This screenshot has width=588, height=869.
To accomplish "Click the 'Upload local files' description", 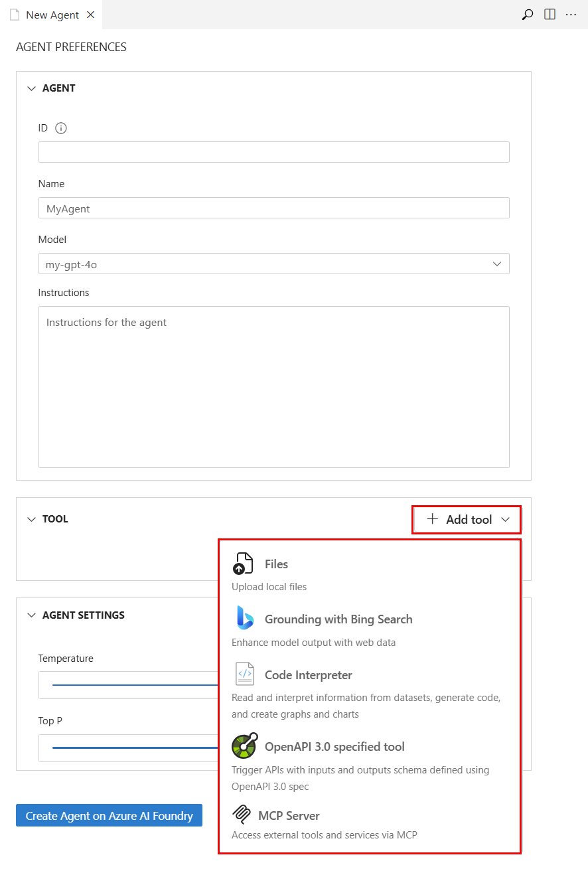I will (269, 587).
